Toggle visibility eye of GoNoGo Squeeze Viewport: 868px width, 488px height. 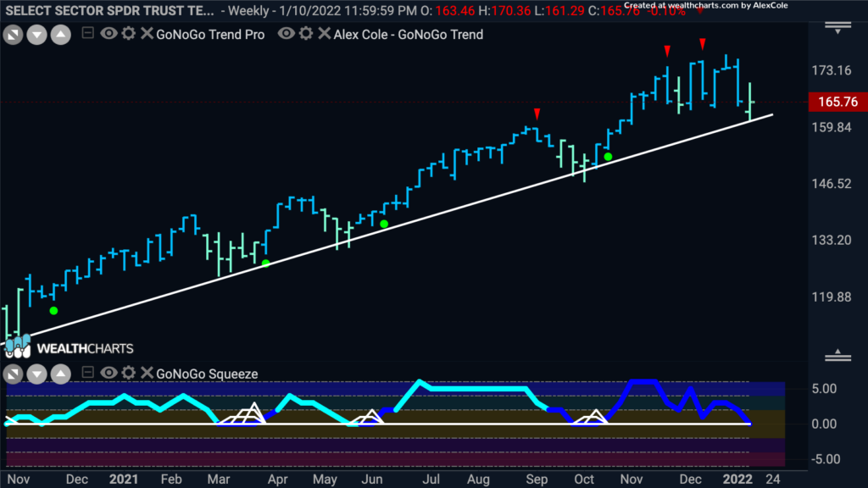108,373
